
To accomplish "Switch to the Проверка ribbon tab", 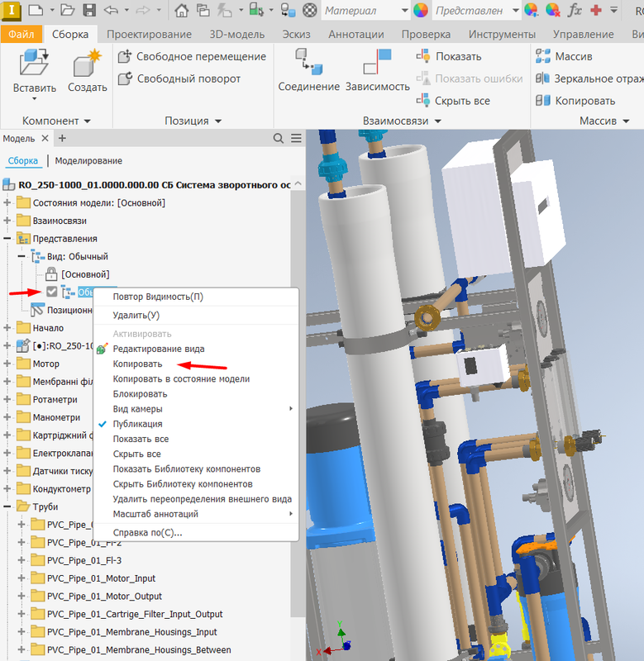I will 426,34.
